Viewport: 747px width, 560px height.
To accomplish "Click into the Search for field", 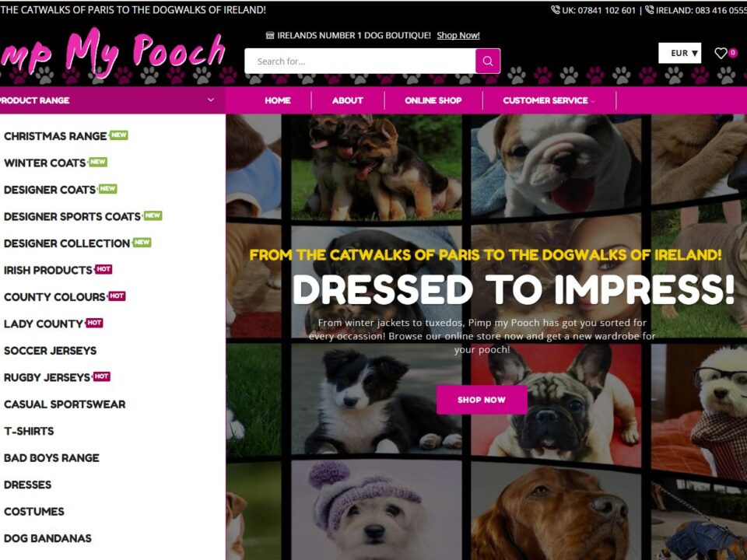I will pos(360,61).
